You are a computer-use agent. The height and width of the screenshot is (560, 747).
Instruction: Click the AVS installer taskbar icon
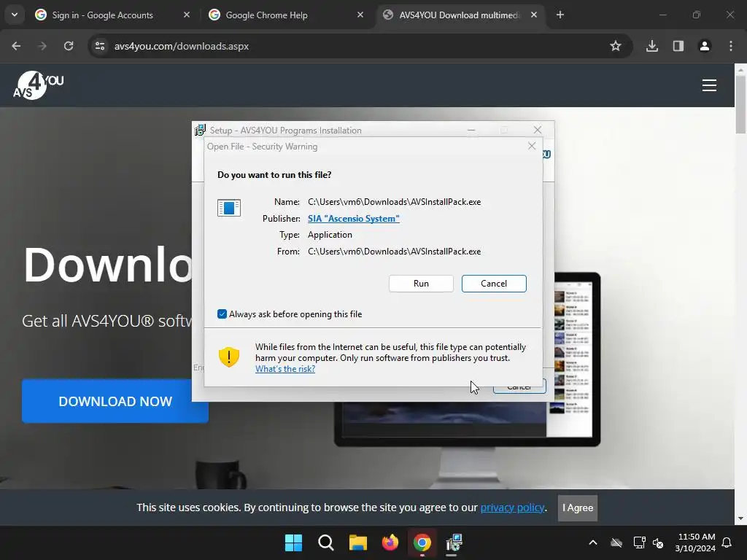click(x=454, y=542)
